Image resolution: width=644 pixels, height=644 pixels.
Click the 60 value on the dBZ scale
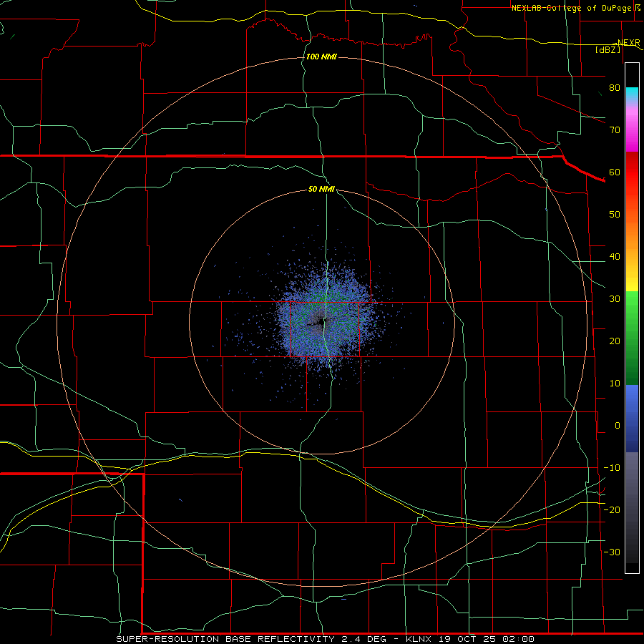[x=615, y=172]
